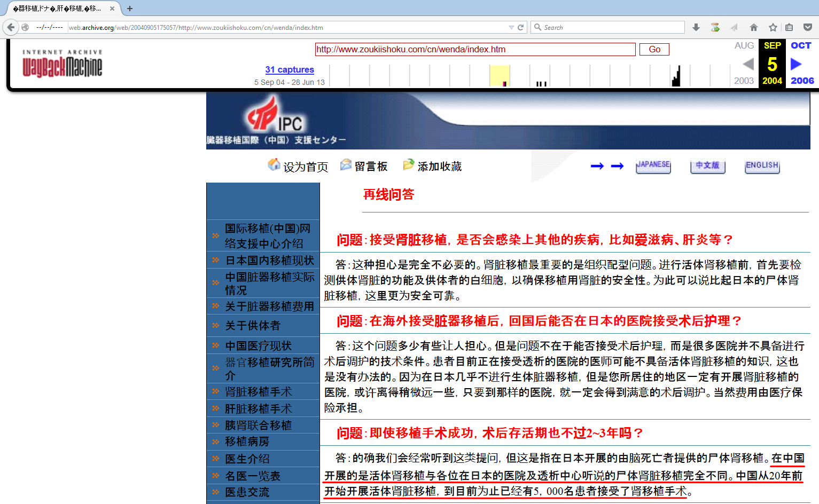819x504 pixels.
Task: Expand the URL bar history dropdown arrow
Action: (x=511, y=27)
